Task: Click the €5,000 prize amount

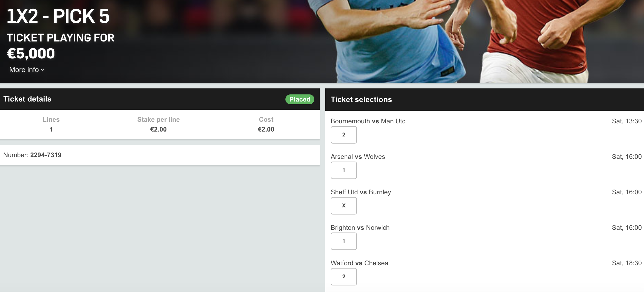Action: (31, 53)
